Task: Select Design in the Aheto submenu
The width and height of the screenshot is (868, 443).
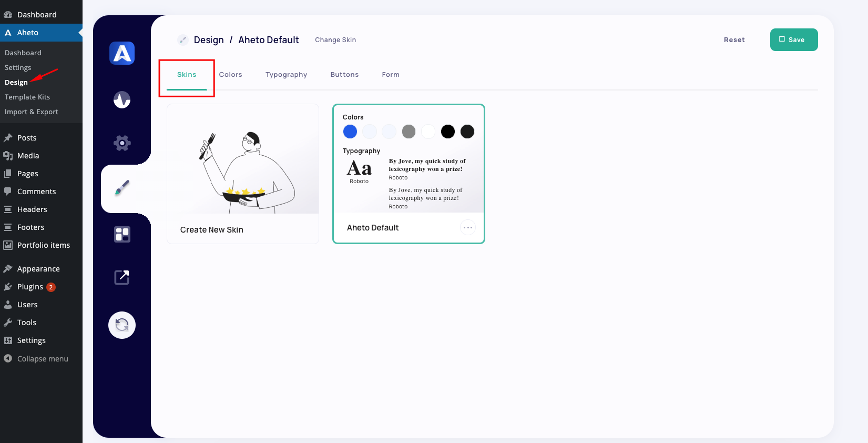Action: point(16,82)
